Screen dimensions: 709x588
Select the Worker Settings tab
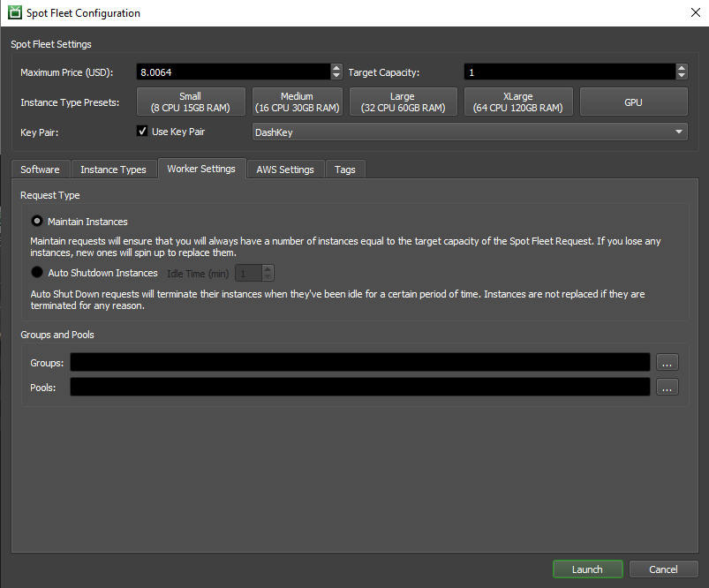[201, 169]
